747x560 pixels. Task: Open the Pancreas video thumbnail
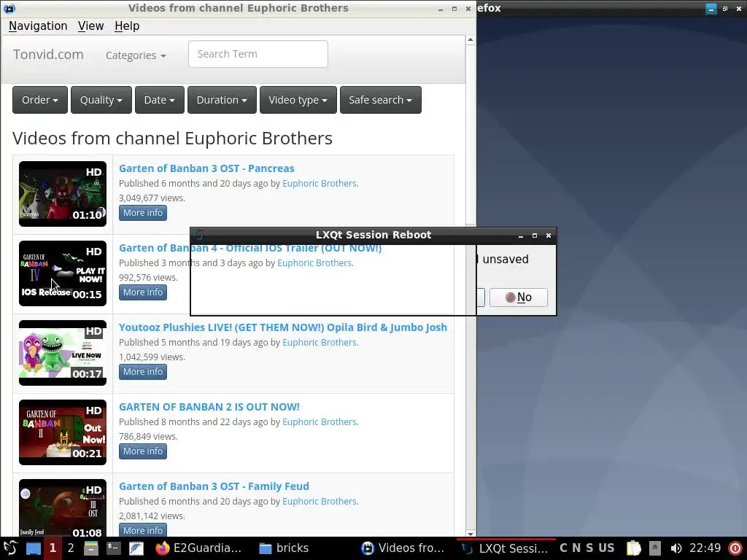(63, 194)
